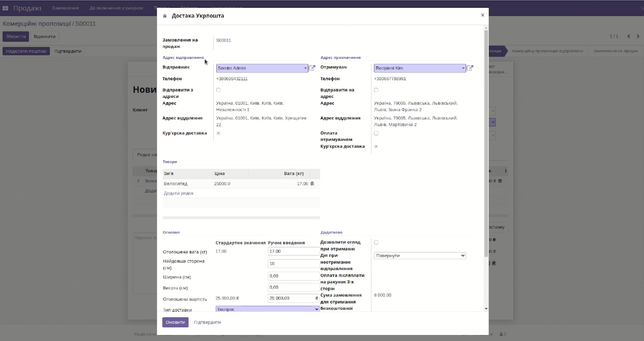The height and width of the screenshot is (341, 644).
Task: Click recipient phone +380667788991
Action: click(390, 79)
